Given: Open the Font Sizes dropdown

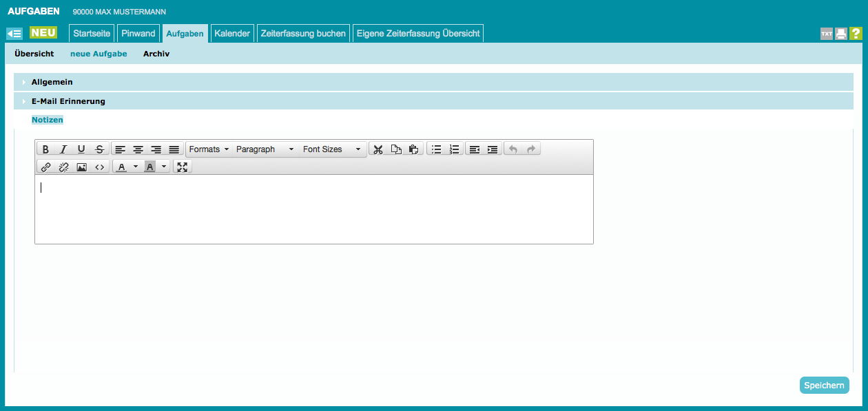Looking at the screenshot, I should click(331, 149).
